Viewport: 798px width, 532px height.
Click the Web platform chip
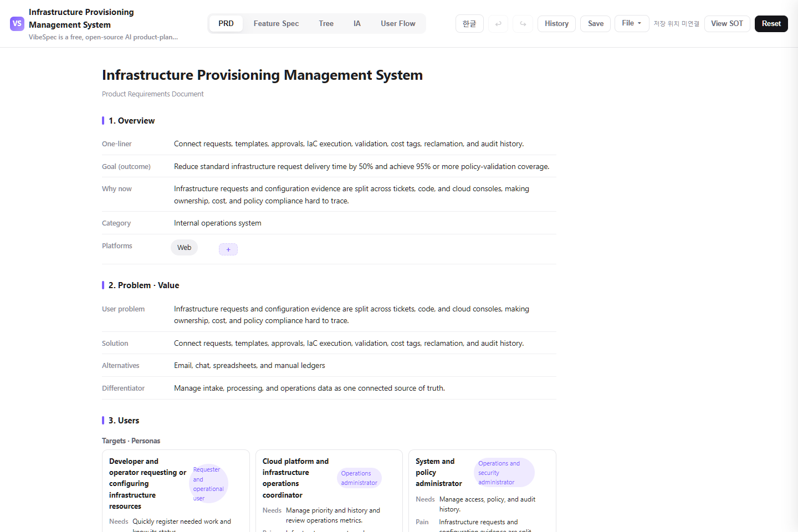click(184, 248)
